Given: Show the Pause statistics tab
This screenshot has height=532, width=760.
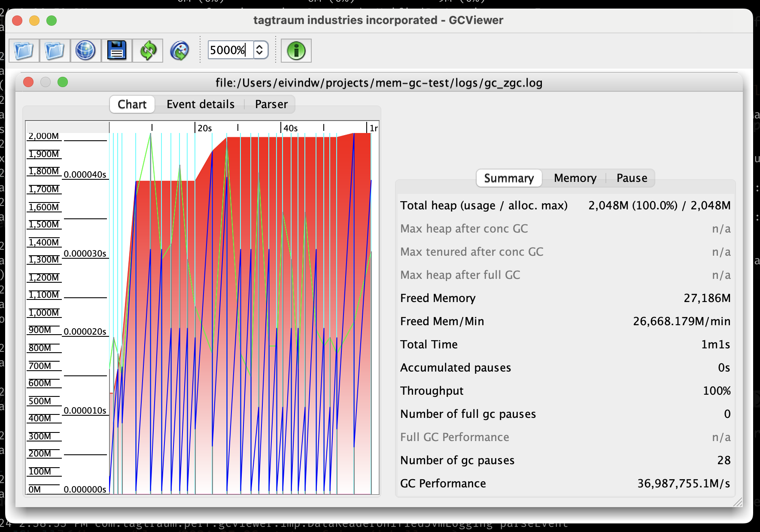Looking at the screenshot, I should click(x=632, y=178).
